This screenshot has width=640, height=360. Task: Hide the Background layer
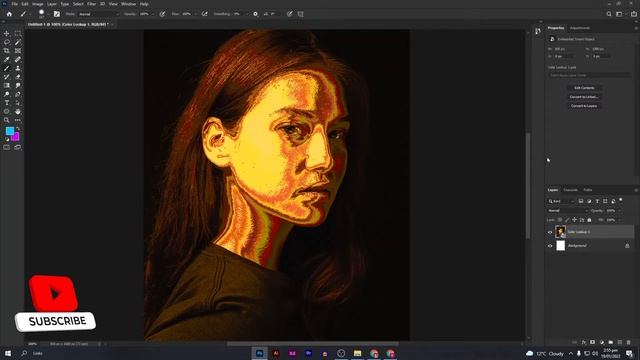click(x=550, y=246)
